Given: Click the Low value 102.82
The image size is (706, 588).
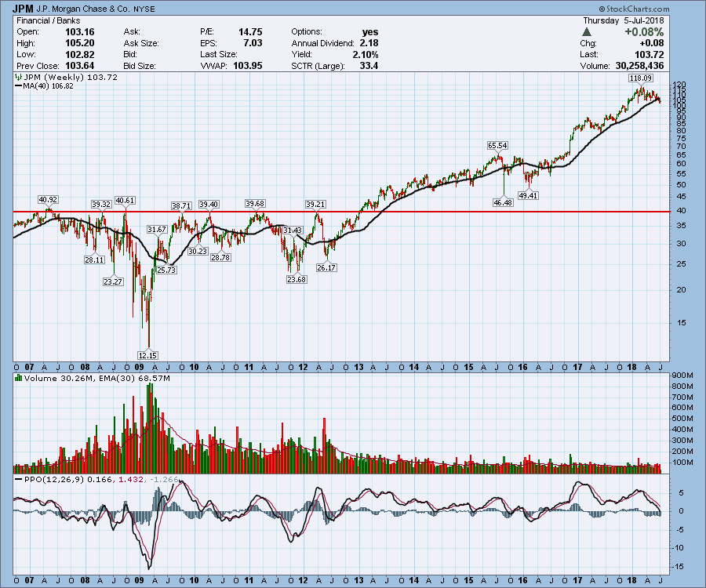Looking at the screenshot, I should [80, 54].
